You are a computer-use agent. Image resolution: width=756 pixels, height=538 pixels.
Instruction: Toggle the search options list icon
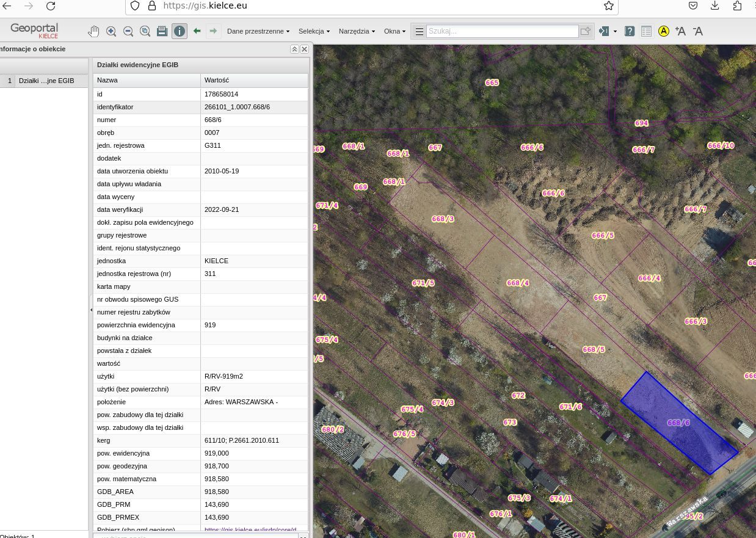point(419,31)
